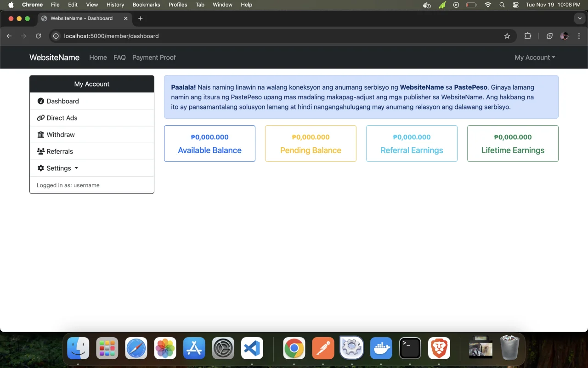The height and width of the screenshot is (368, 588).
Task: Click the Dashboard speedometer icon in sidebar
Action: (x=40, y=101)
